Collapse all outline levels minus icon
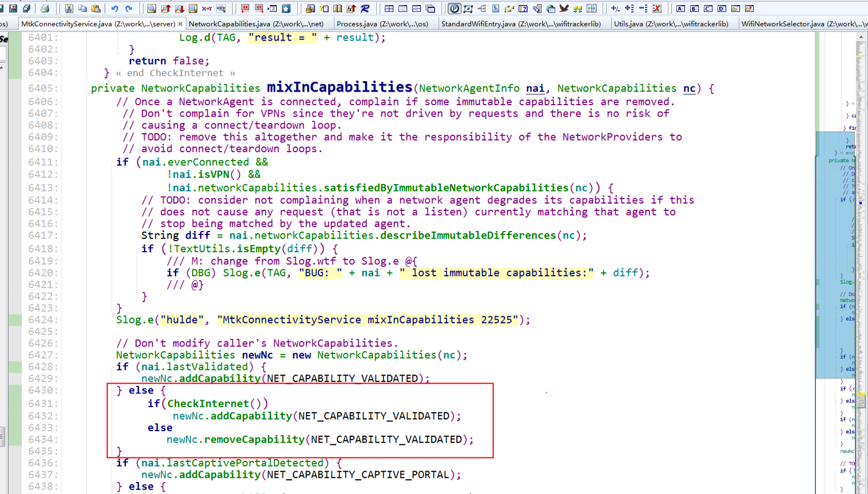 point(643,9)
